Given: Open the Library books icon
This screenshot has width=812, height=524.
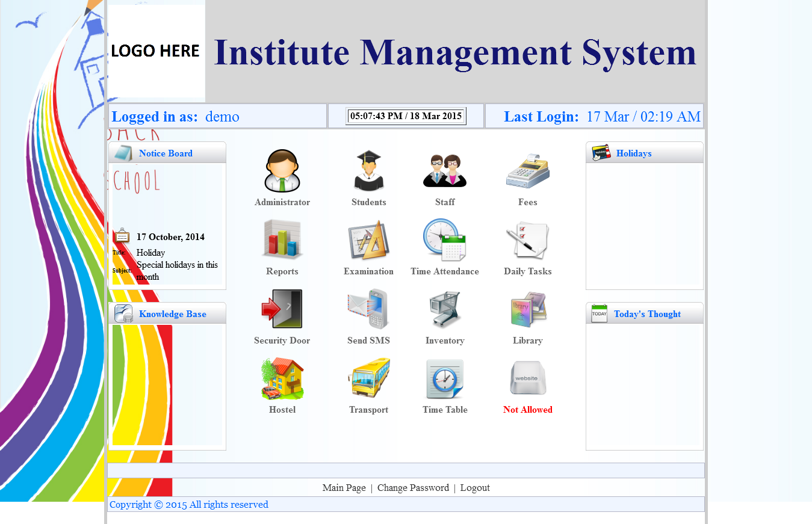Looking at the screenshot, I should (x=528, y=309).
